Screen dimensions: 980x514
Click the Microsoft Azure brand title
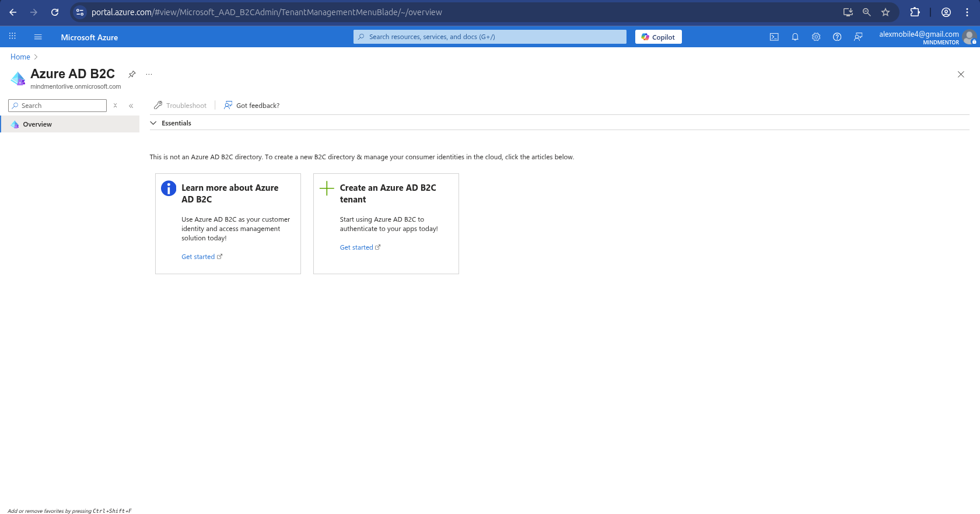[x=89, y=37]
